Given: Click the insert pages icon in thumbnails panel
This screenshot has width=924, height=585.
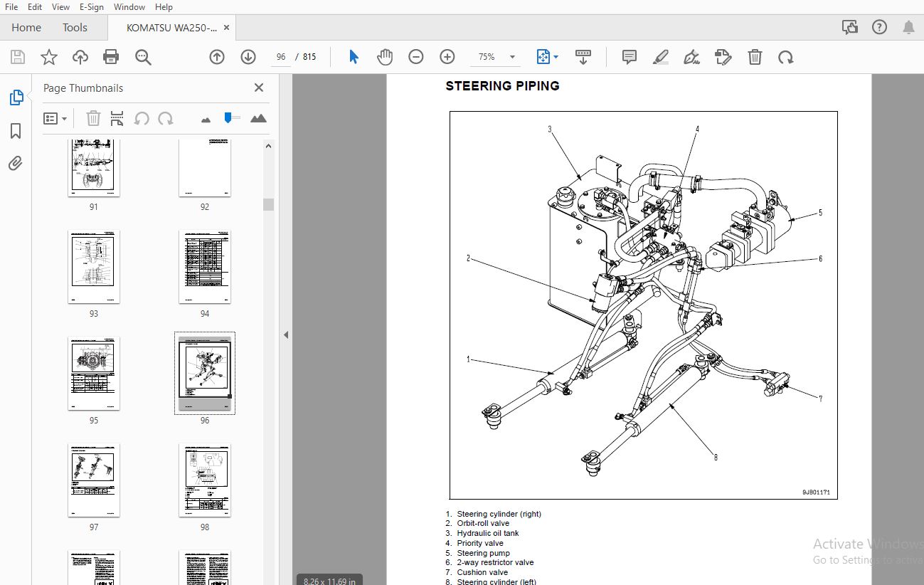Looking at the screenshot, I should point(117,118).
